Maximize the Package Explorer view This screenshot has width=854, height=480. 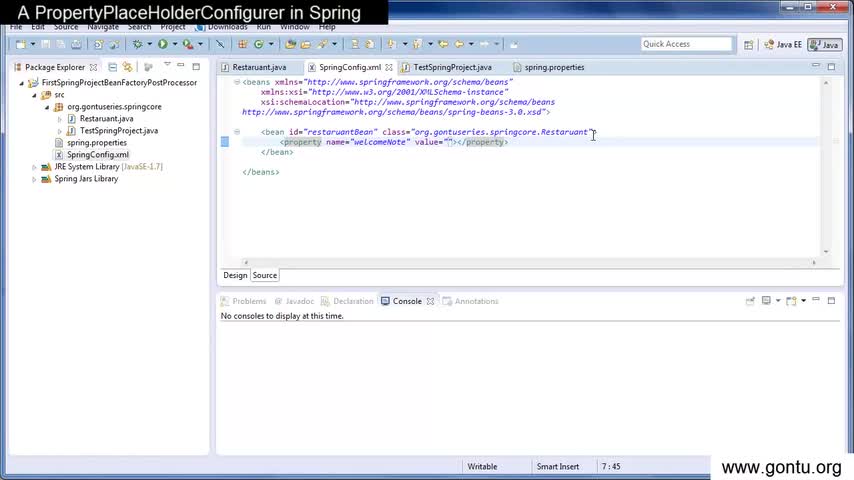196,66
